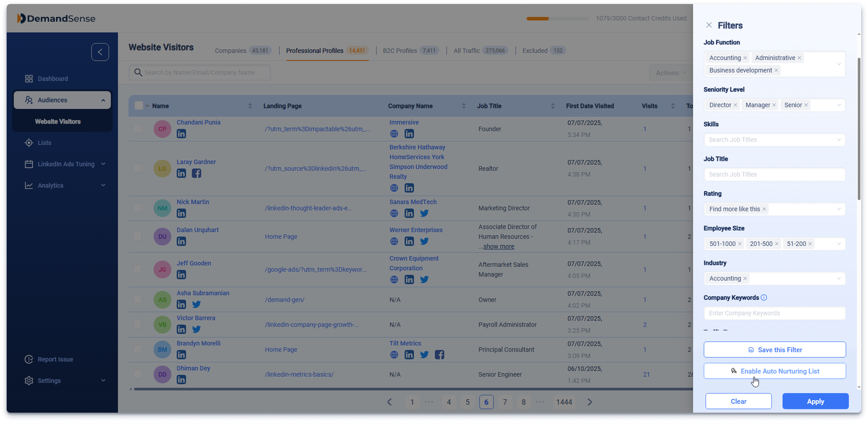868x422 pixels.
Task: Click the Twitter icon for Sanara MedTech
Action: [424, 213]
